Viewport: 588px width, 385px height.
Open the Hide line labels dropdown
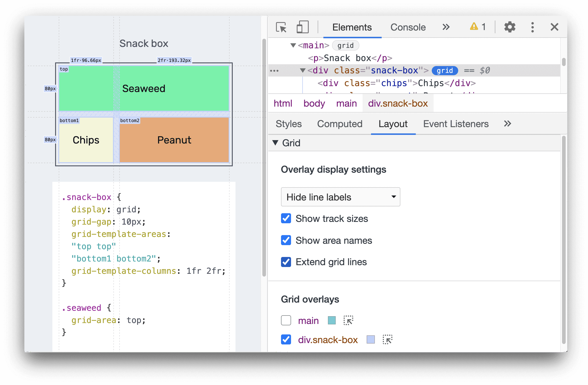click(339, 197)
